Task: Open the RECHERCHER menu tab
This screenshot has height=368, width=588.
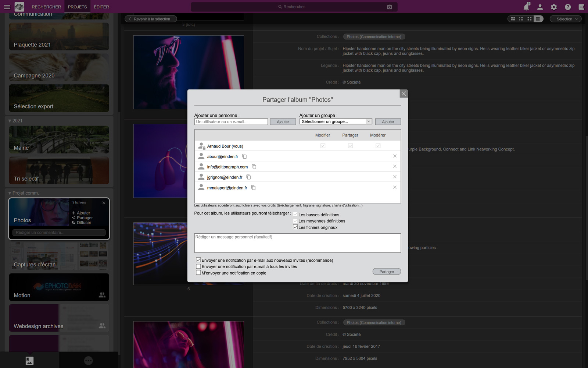Action: click(46, 7)
